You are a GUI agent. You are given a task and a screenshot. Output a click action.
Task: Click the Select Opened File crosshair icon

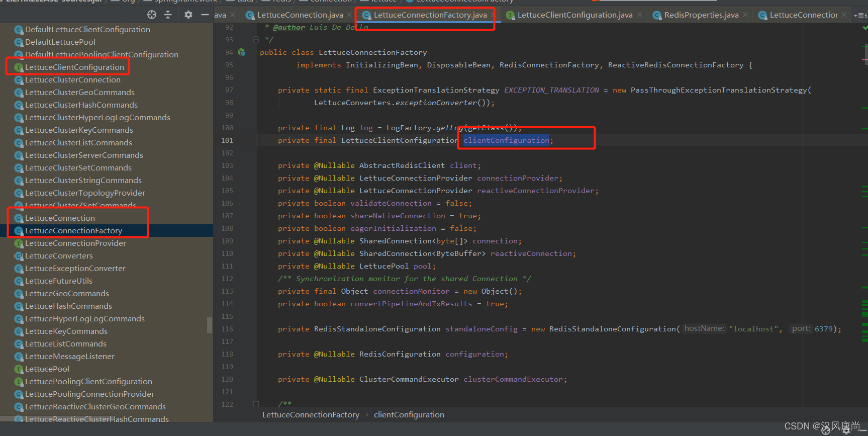[152, 15]
